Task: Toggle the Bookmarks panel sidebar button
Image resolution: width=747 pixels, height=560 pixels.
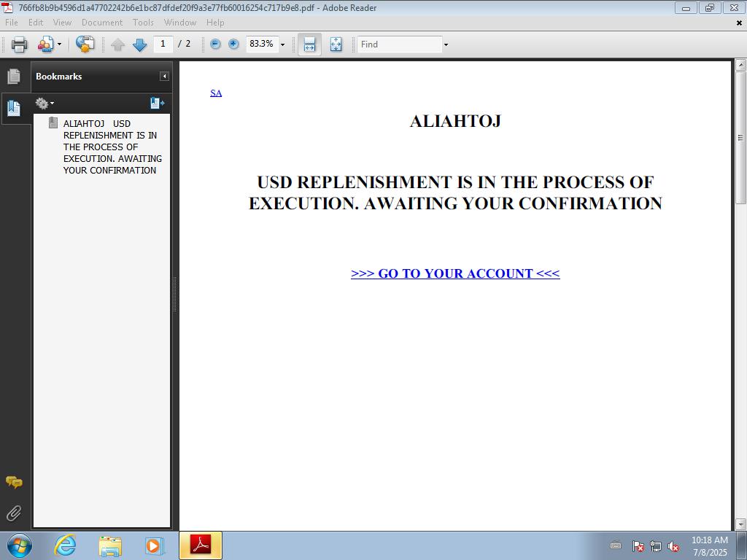Action: (14, 109)
